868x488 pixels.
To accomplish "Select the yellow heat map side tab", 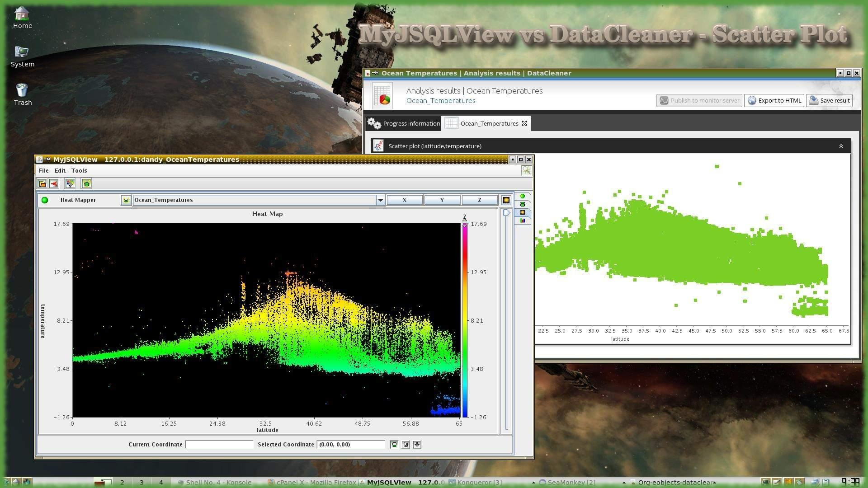I will 523,212.
